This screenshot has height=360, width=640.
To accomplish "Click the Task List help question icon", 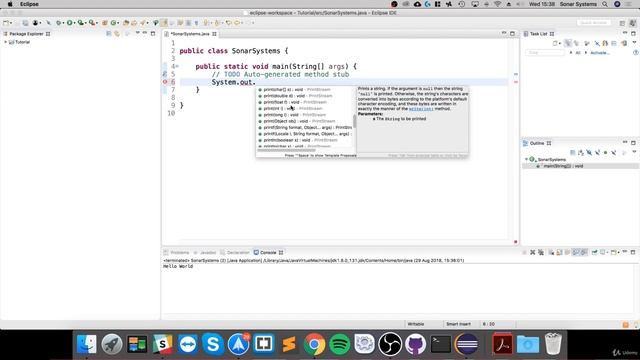I will [x=636, y=53].
